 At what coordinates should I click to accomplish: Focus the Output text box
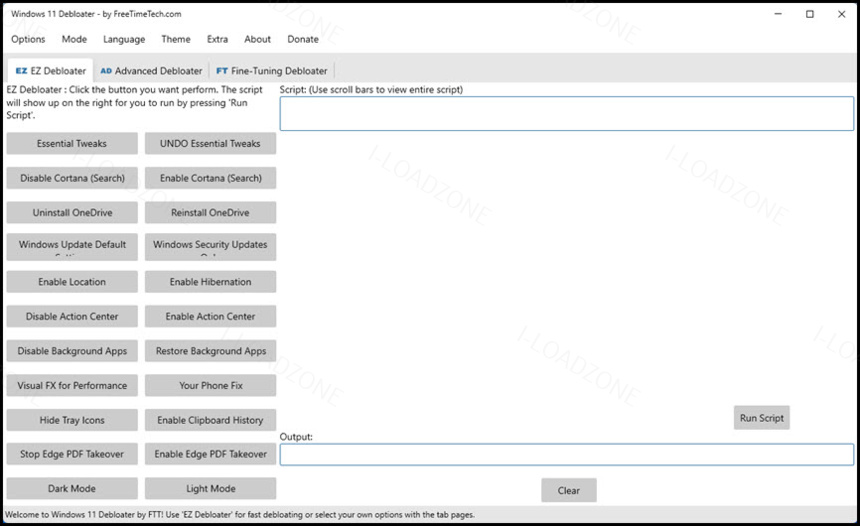pos(567,455)
